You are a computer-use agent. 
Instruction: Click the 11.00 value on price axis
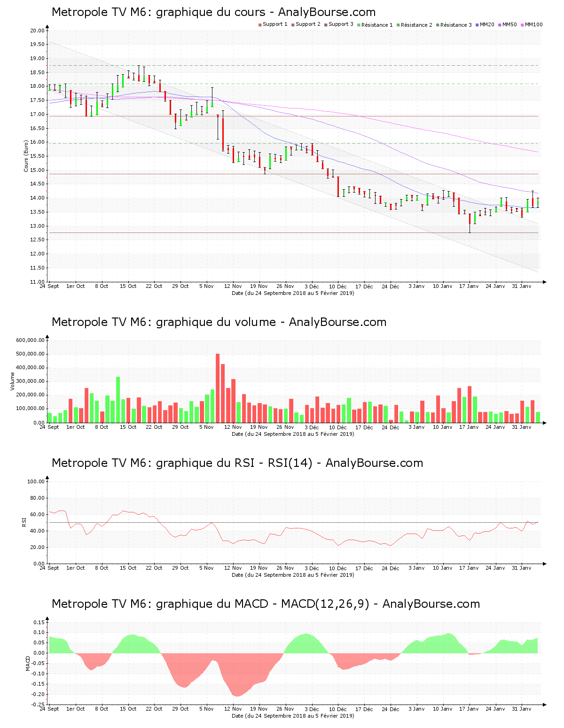click(x=37, y=282)
